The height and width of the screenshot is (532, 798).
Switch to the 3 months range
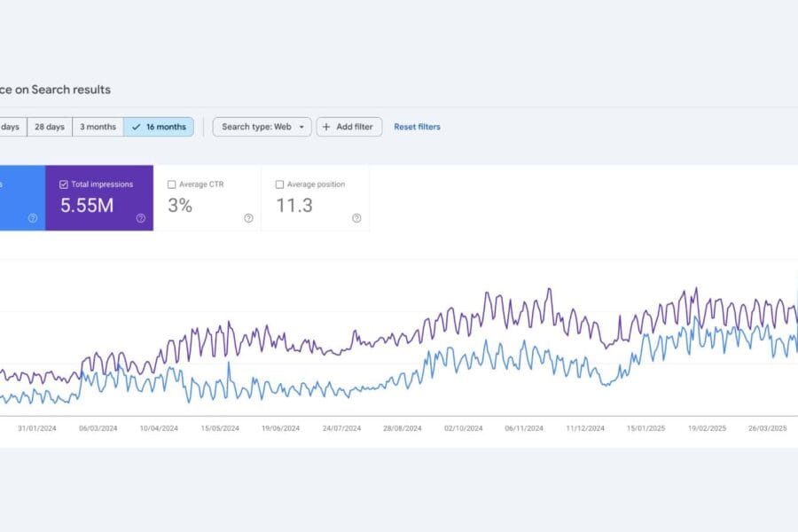click(98, 127)
